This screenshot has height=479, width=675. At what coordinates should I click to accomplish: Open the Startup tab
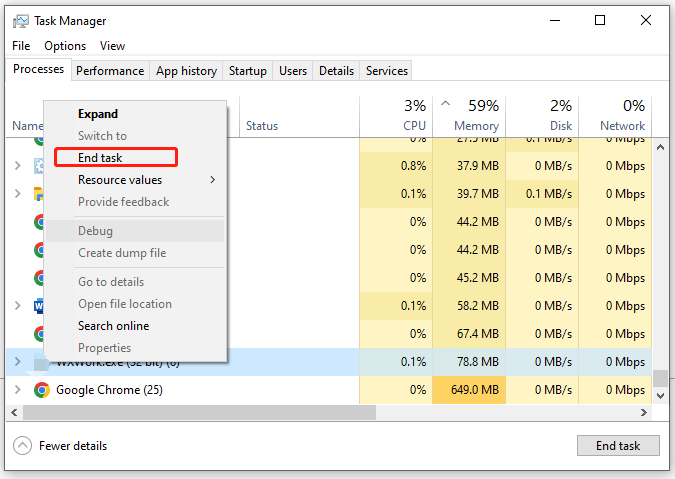247,71
